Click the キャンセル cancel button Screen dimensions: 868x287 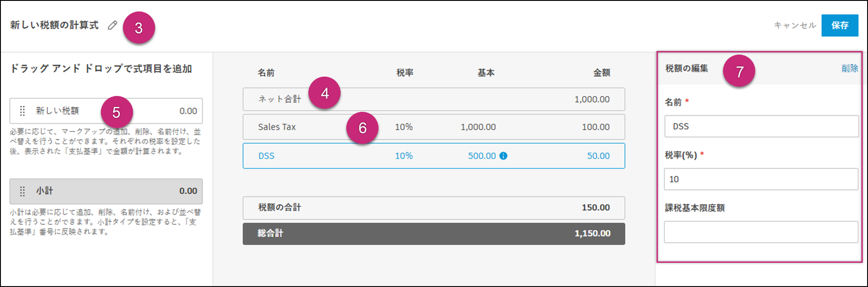(795, 26)
